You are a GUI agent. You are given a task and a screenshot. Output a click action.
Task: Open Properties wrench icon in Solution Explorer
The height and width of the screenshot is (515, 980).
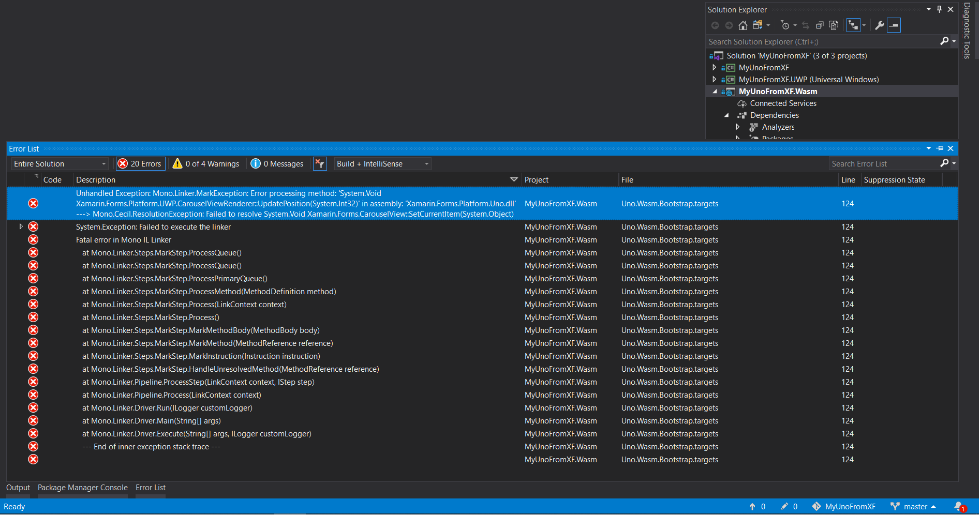pyautogui.click(x=879, y=25)
